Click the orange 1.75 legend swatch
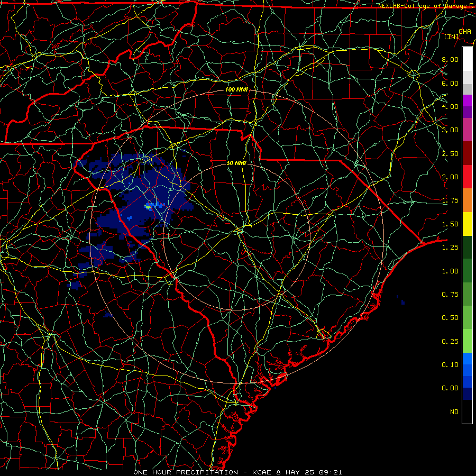The image size is (476, 476). coord(467,200)
